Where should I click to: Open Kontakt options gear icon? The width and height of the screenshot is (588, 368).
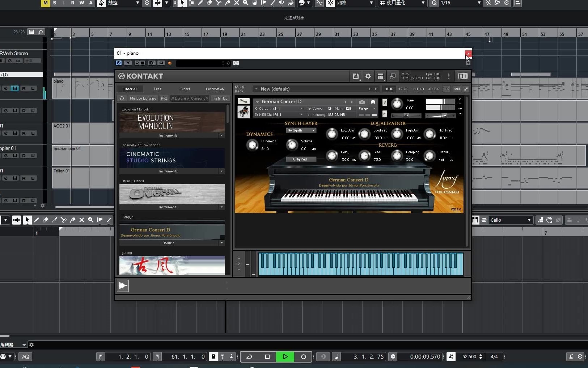368,76
